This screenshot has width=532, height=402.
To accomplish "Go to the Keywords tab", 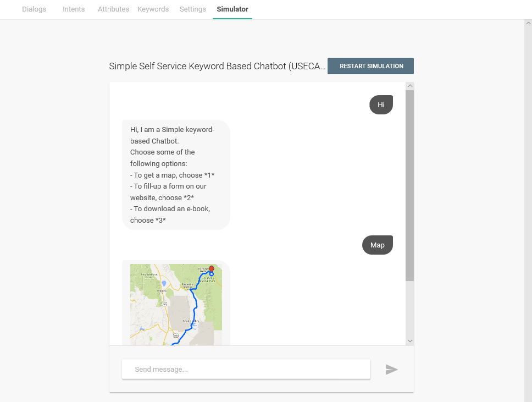I will (x=153, y=9).
